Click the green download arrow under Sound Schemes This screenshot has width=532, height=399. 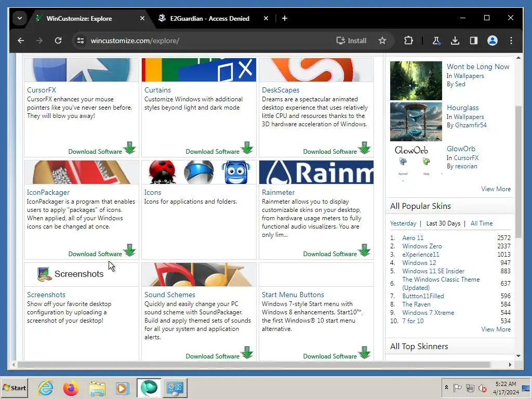pyautogui.click(x=247, y=353)
